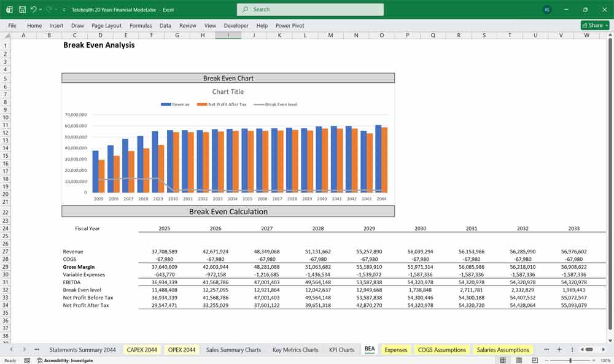The height and width of the screenshot is (364, 614).
Task: Click the Redo icon
Action: pyautogui.click(x=49, y=9)
